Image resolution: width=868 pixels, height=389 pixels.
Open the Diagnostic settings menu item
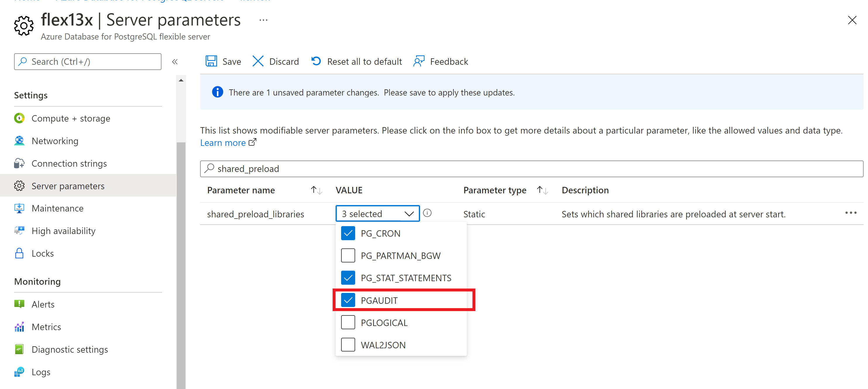point(70,350)
